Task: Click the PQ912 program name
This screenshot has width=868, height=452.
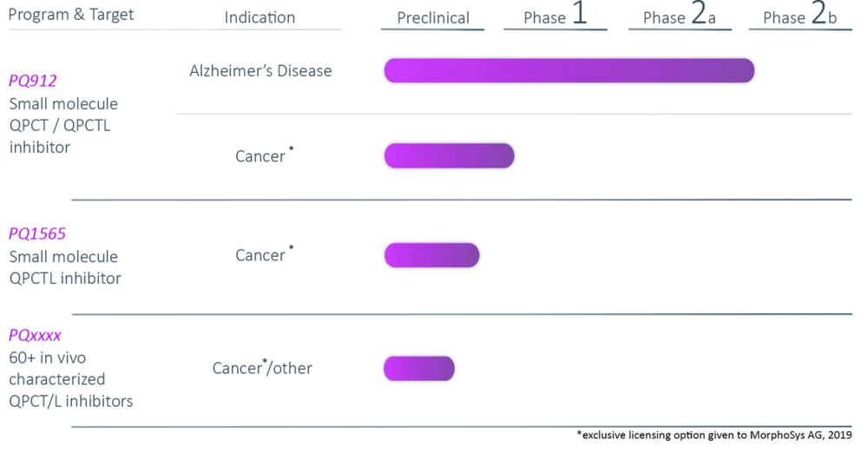Action: click(33, 81)
